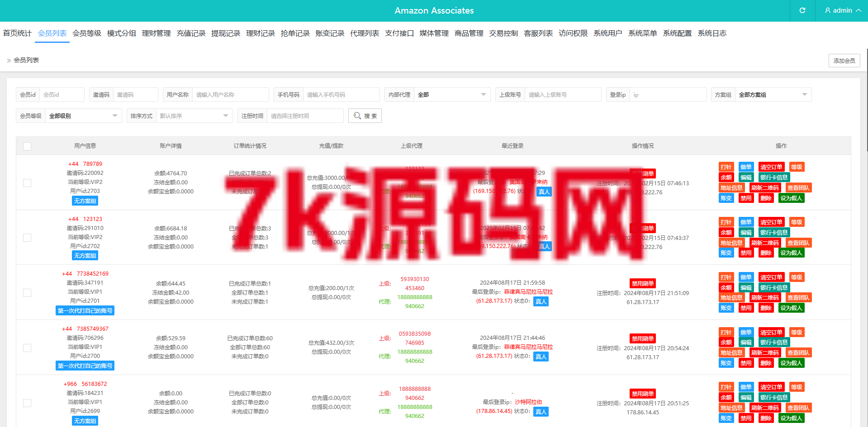Click 清空订单 for user 56183672
The image size is (868, 427).
tap(771, 387)
